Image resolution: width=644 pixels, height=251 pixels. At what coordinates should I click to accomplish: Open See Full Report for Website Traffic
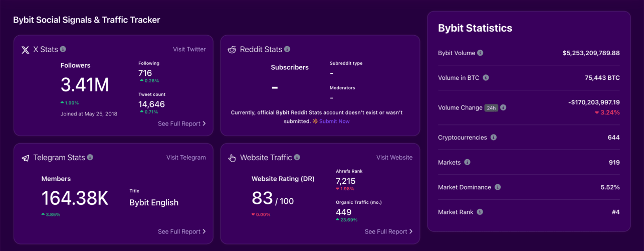[388, 231]
